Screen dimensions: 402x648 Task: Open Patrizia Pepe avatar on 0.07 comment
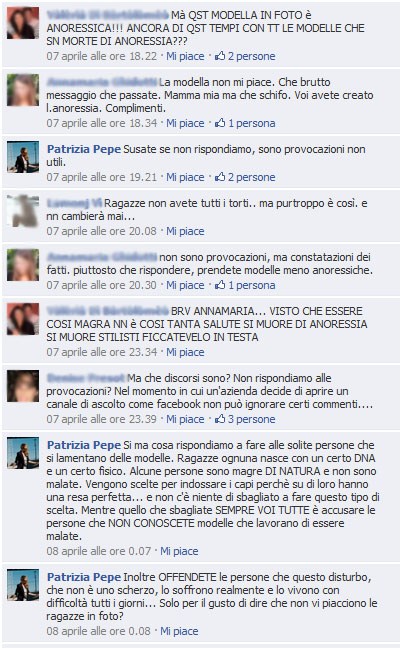[x=23, y=453]
